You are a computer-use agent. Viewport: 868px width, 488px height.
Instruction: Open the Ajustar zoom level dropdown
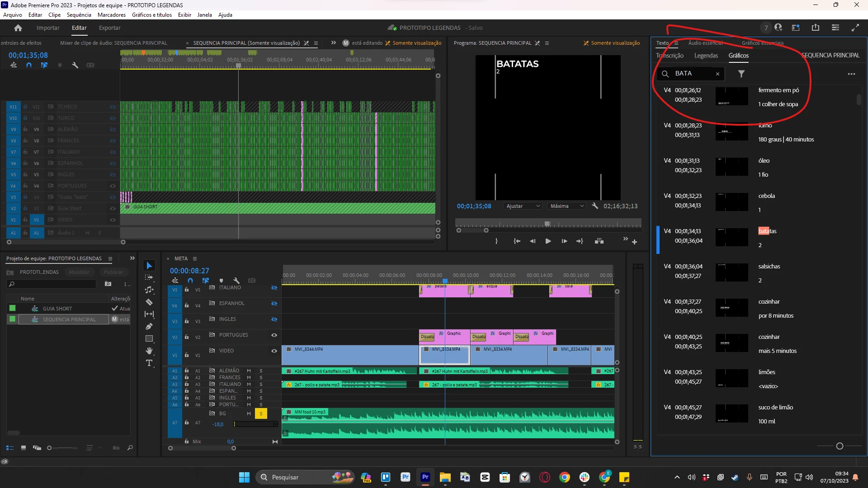(x=523, y=206)
